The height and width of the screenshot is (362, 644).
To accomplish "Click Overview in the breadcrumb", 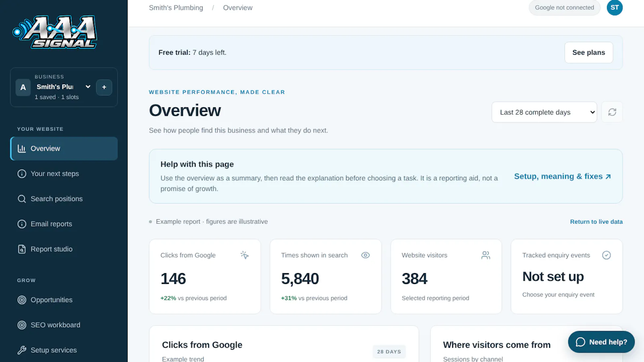I will pyautogui.click(x=237, y=8).
